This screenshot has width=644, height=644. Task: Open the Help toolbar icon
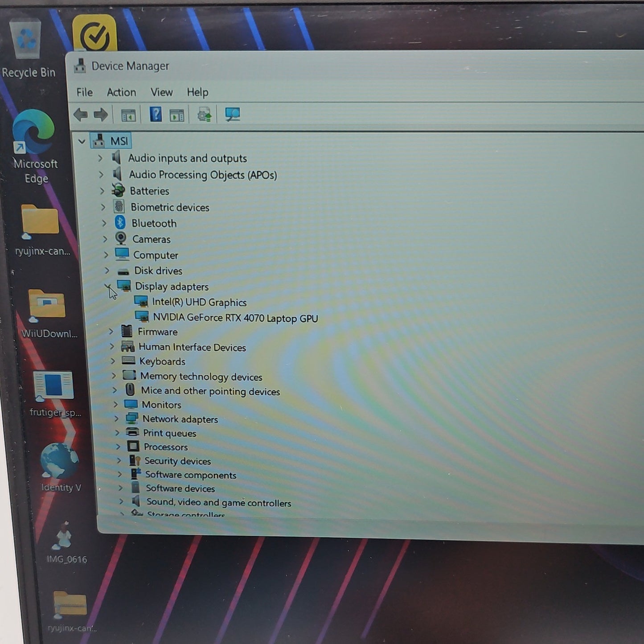156,115
